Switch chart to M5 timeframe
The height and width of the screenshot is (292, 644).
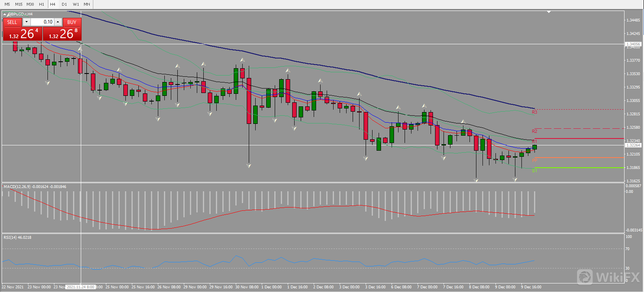pos(7,4)
